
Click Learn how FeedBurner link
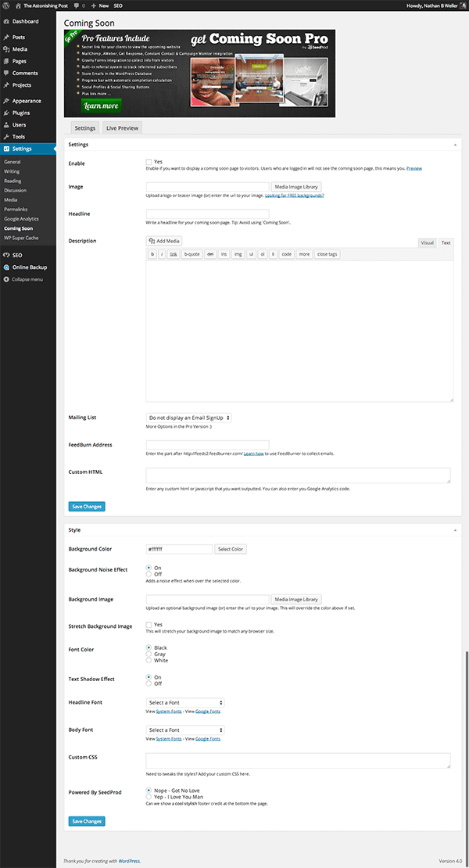[x=253, y=454]
